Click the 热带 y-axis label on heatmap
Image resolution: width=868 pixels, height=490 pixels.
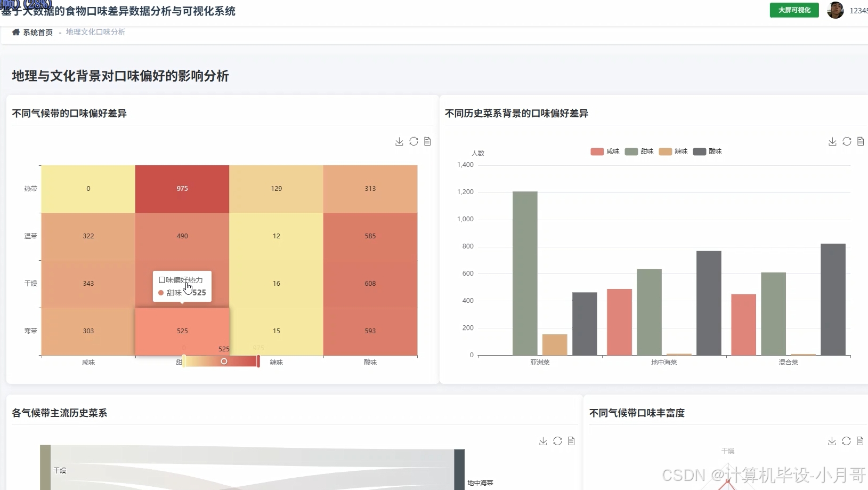[x=30, y=189]
